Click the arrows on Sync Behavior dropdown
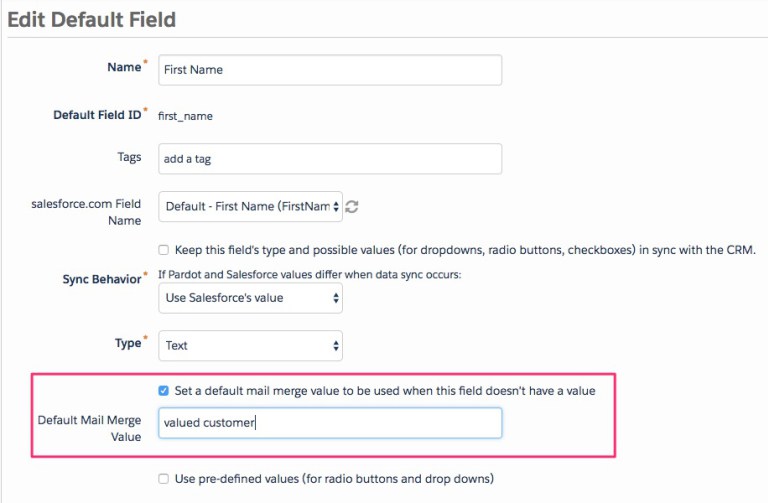 click(x=336, y=298)
